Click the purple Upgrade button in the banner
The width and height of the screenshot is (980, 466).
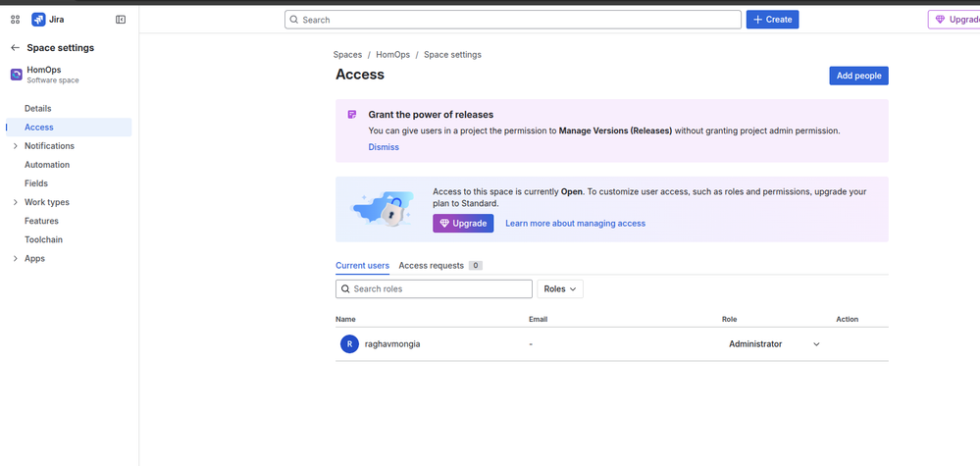point(463,223)
